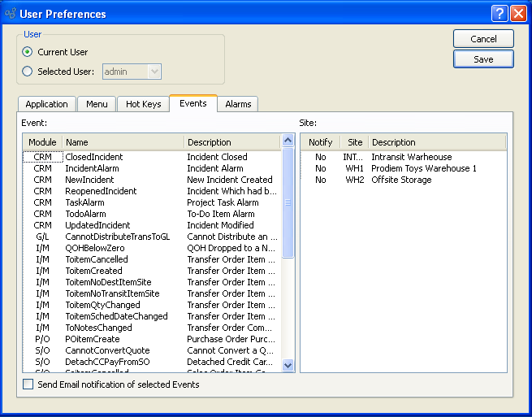The image size is (532, 417).
Task: Click the Save button
Action: click(483, 59)
